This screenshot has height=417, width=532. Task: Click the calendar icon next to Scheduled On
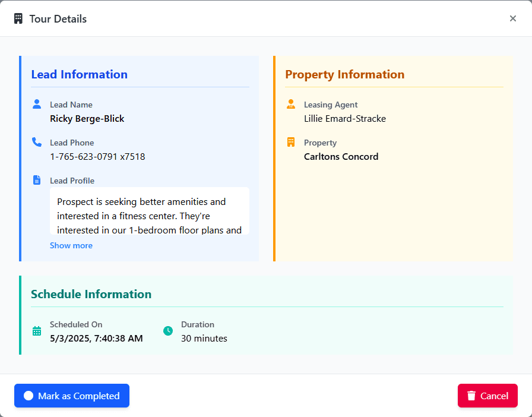point(37,330)
